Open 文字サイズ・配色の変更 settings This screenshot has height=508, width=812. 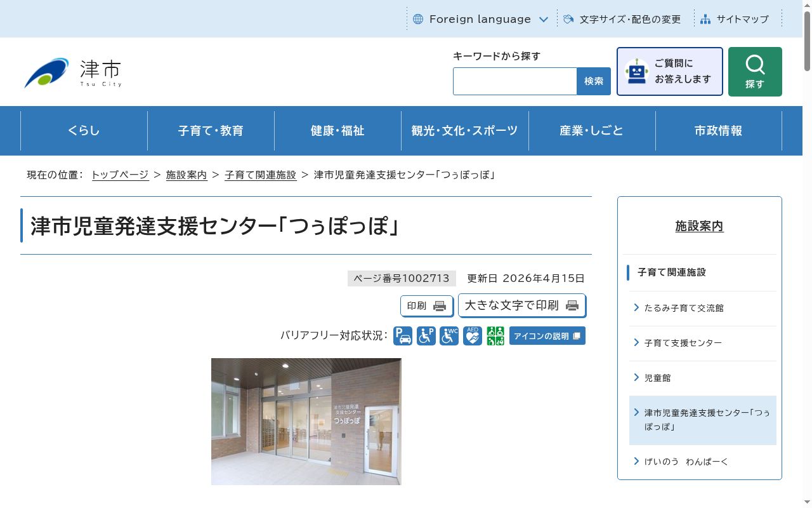pos(622,19)
